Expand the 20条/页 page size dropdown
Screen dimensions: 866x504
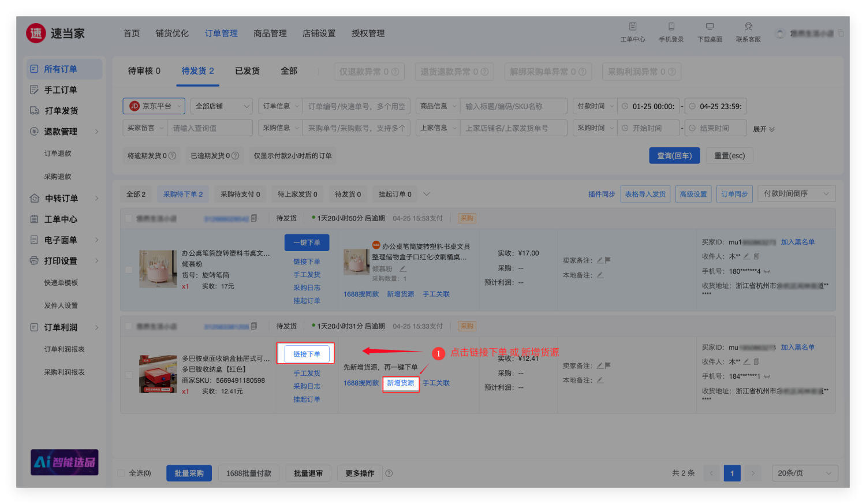tap(804, 473)
